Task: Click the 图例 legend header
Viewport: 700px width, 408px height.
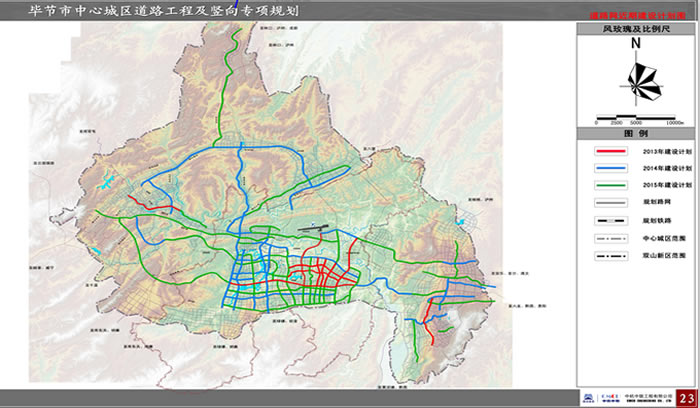Action: click(x=636, y=132)
